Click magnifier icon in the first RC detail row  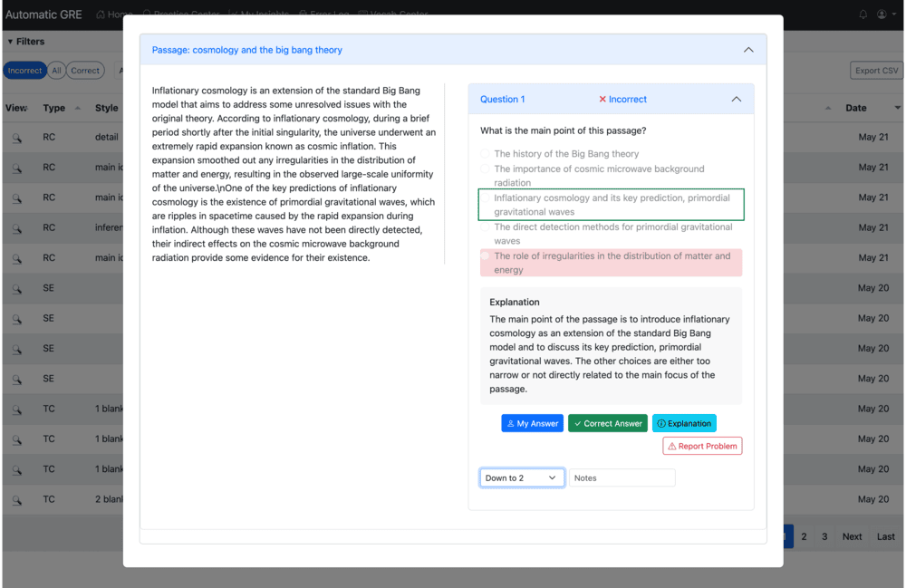click(x=16, y=138)
